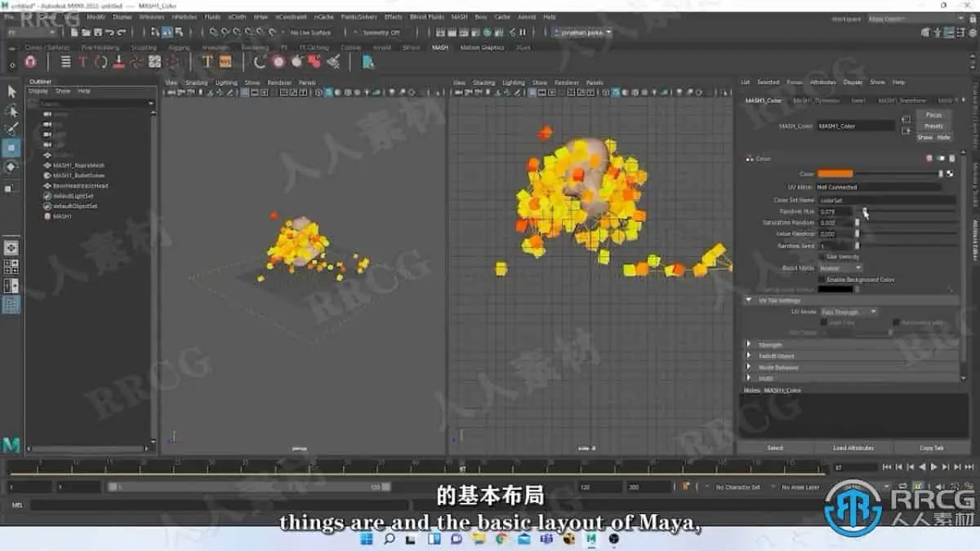This screenshot has height=551, width=980.
Task: Click the Create MASH Network shelf icon
Action: click(31, 61)
